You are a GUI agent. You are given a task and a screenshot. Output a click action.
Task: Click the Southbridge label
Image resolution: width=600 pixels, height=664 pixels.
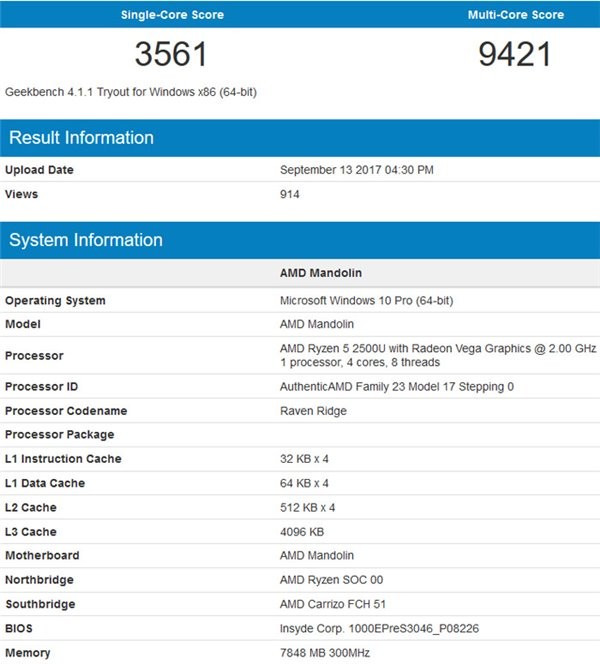40,604
